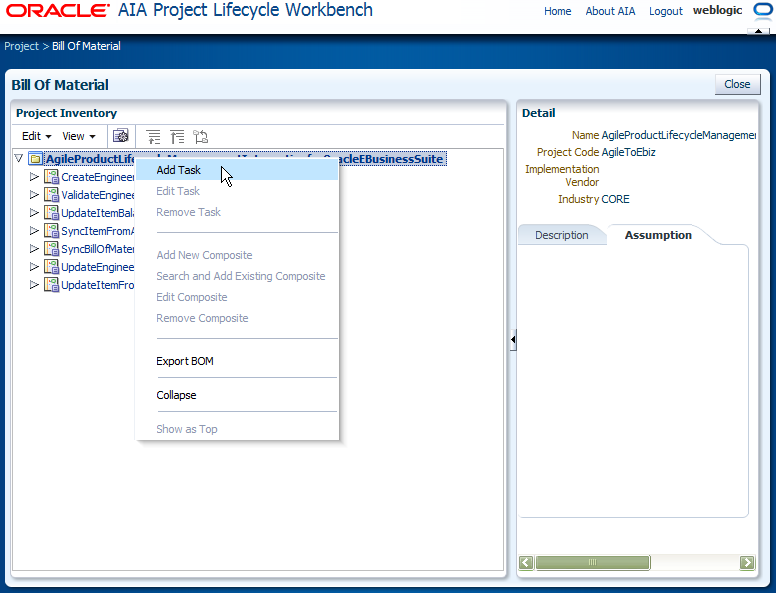Click the refresh/configure toolbar icon

pyautogui.click(x=121, y=136)
